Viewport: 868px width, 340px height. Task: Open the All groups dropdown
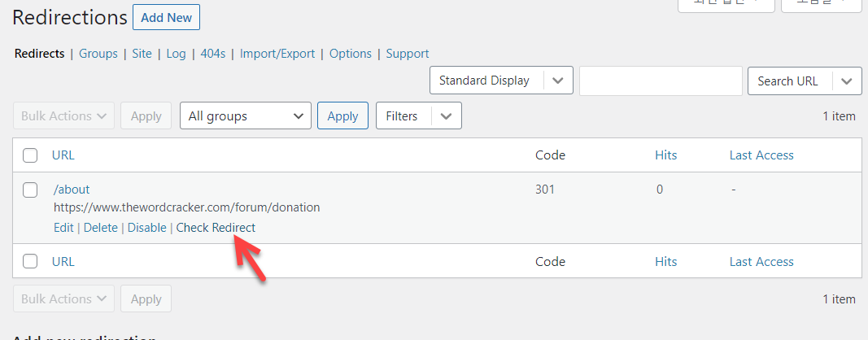(246, 116)
